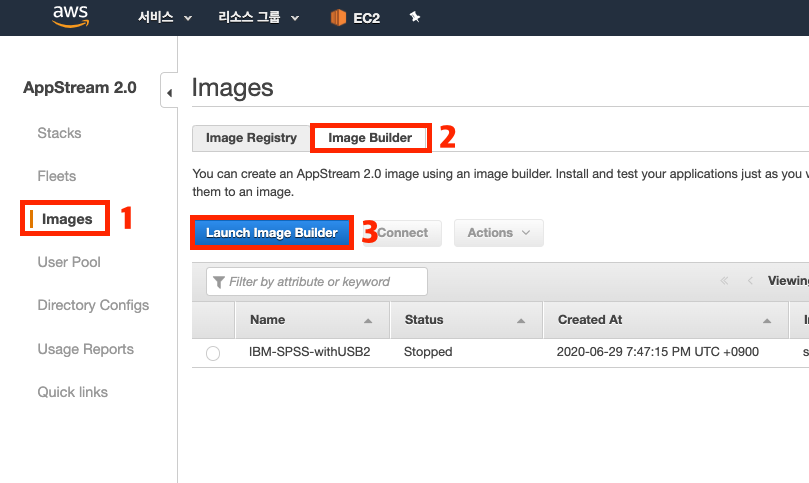Collapse the AppStream sidebar with arrow handle
This screenshot has width=809, height=483.
point(169,93)
